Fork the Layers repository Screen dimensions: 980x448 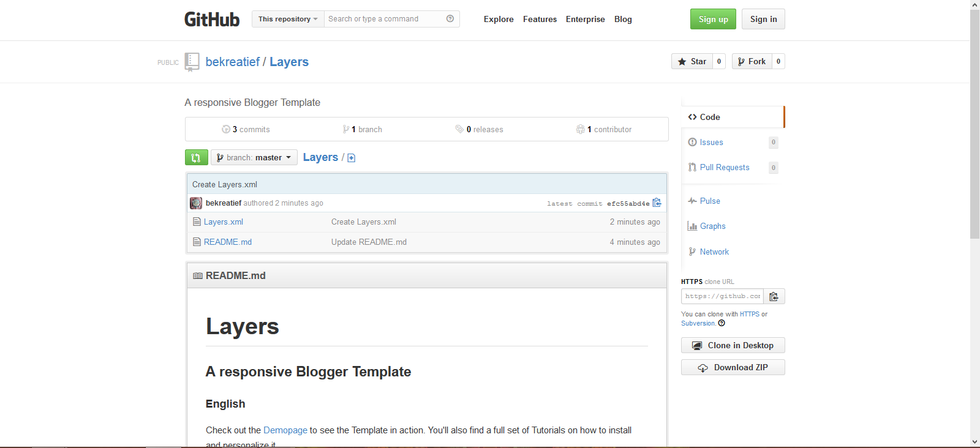752,61
